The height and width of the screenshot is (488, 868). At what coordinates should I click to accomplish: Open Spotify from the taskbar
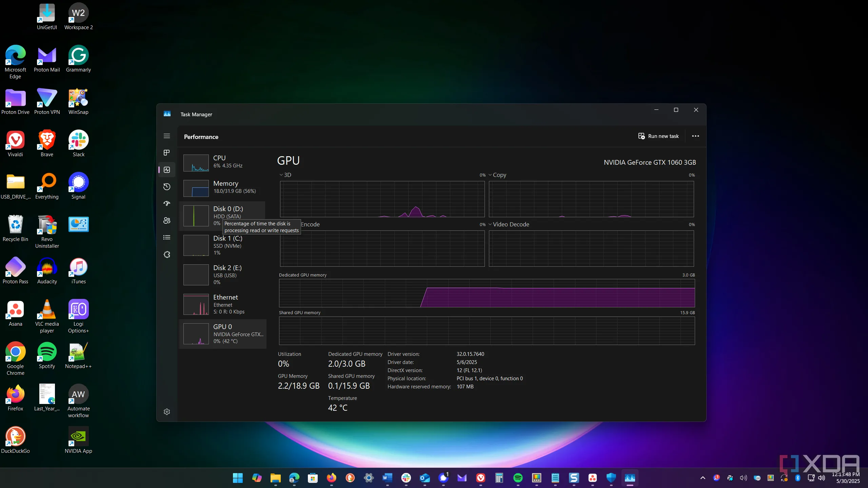pos(518,478)
